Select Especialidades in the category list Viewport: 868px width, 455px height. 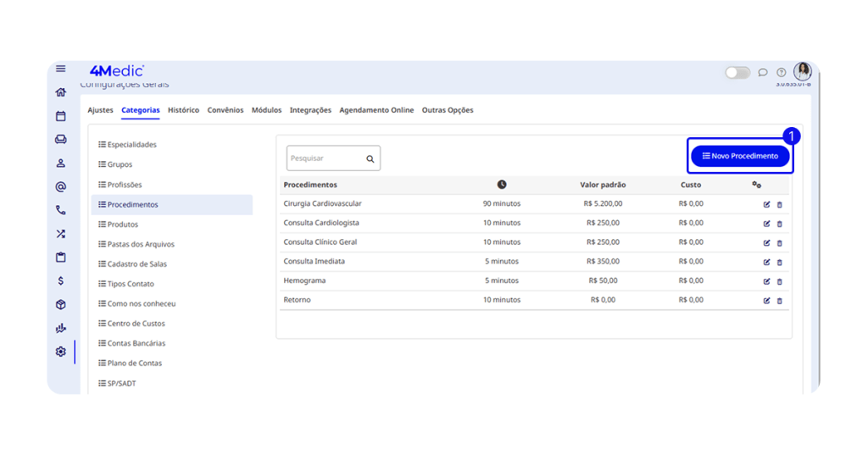[131, 145]
